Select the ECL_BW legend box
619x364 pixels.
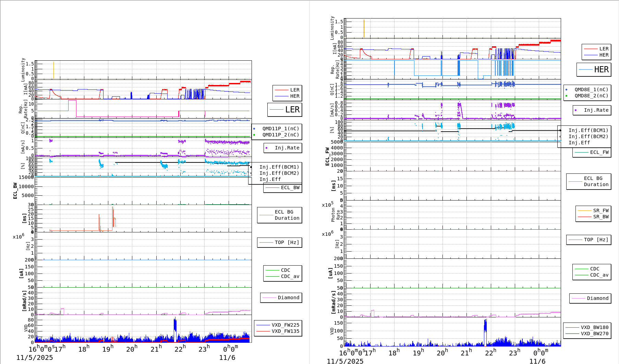[283, 187]
